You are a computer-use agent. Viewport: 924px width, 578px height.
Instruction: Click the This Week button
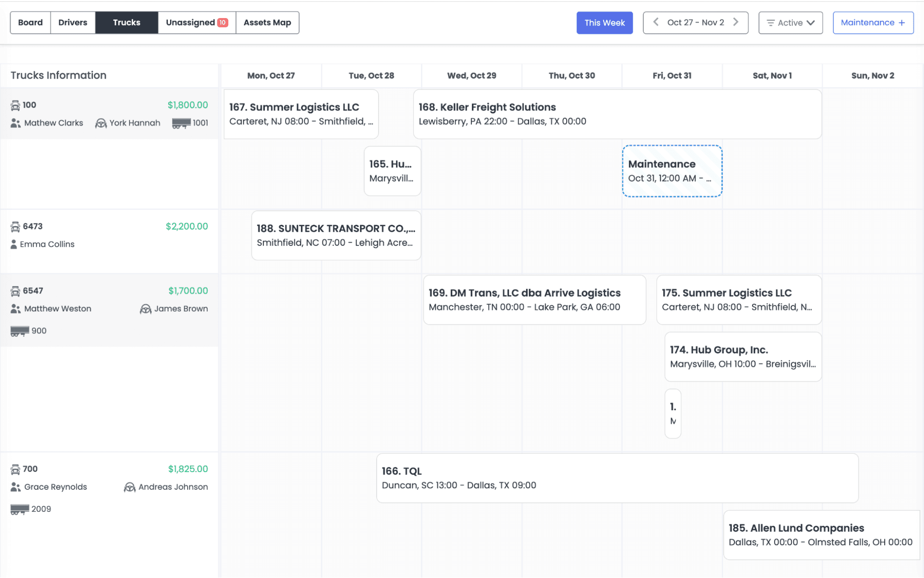coord(604,23)
